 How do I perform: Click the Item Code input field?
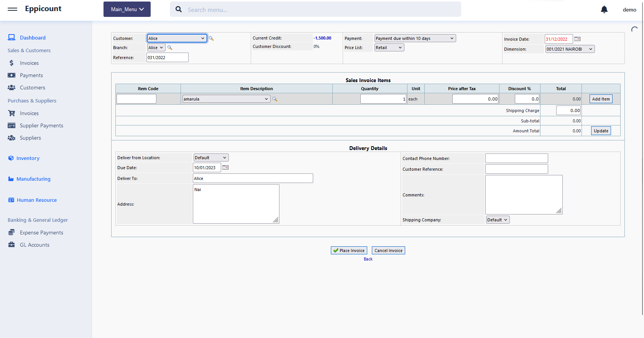136,99
